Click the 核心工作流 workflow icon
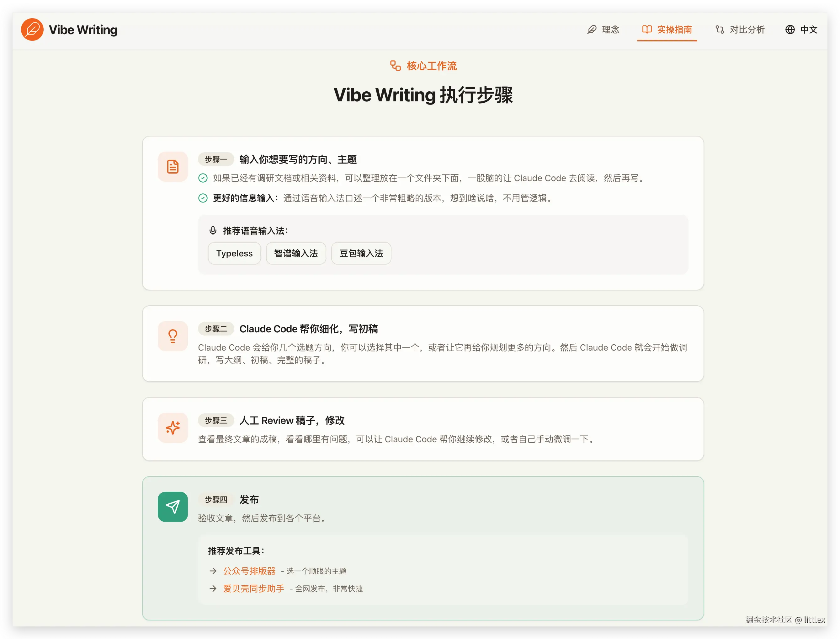Image resolution: width=840 pixels, height=639 pixels. point(395,65)
